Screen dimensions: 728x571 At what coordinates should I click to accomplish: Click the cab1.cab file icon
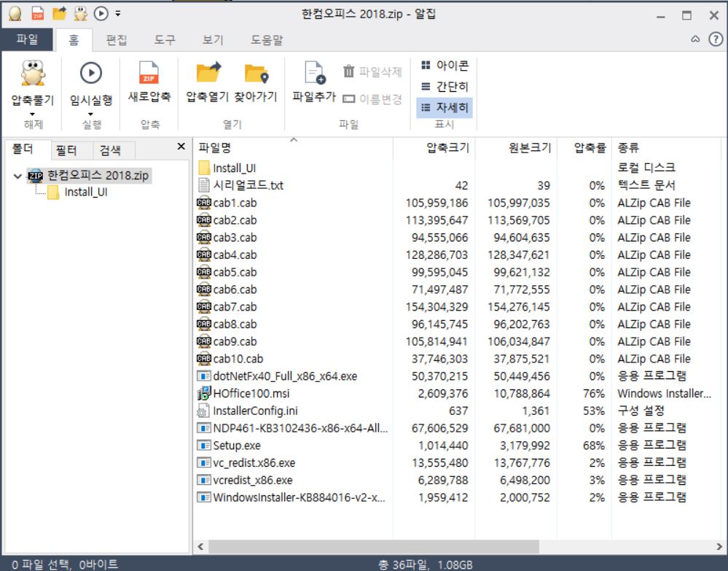204,203
